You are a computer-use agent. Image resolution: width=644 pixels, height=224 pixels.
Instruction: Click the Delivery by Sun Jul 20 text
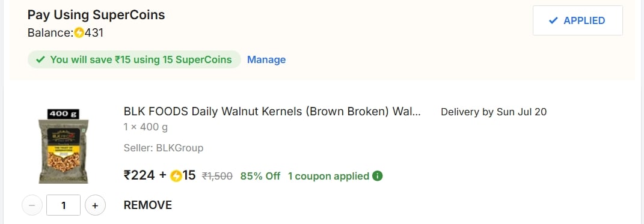pos(494,112)
